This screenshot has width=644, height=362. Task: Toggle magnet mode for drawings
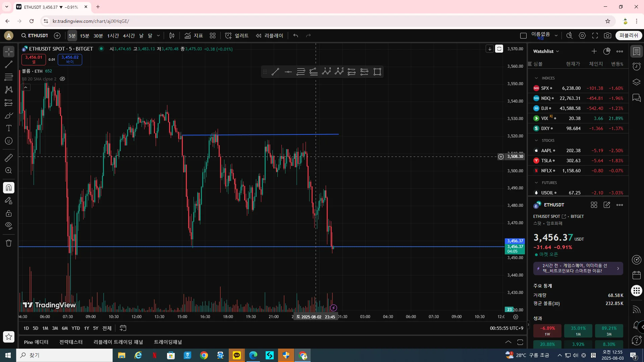(9, 188)
